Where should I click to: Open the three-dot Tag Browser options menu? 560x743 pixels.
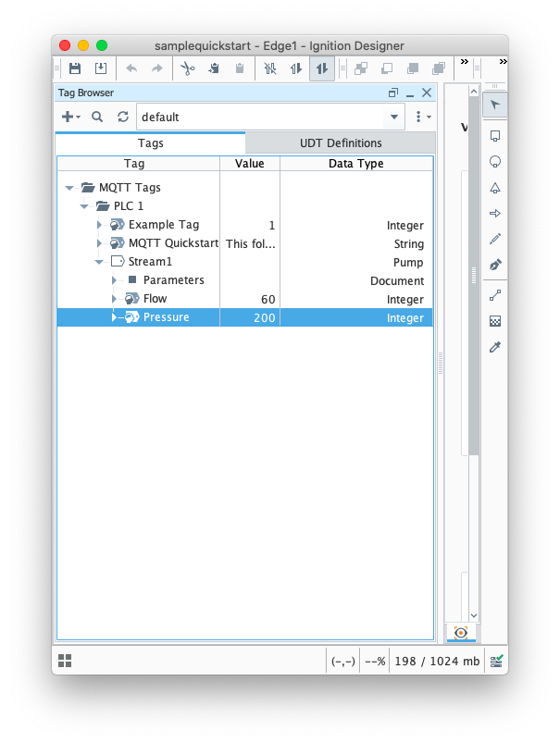(423, 117)
